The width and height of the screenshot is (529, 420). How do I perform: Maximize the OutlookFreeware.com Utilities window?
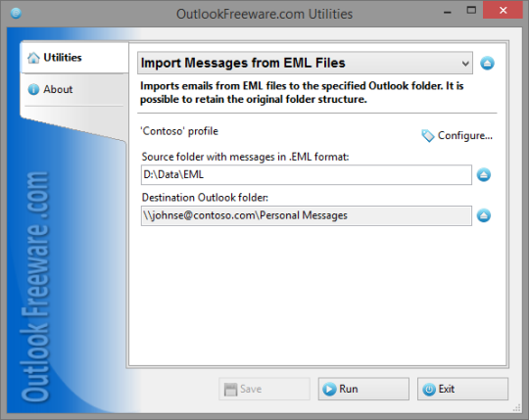point(471,11)
